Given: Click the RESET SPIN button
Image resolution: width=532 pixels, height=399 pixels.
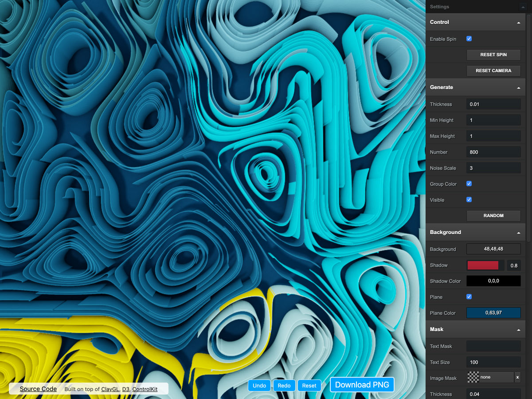Looking at the screenshot, I should [493, 55].
